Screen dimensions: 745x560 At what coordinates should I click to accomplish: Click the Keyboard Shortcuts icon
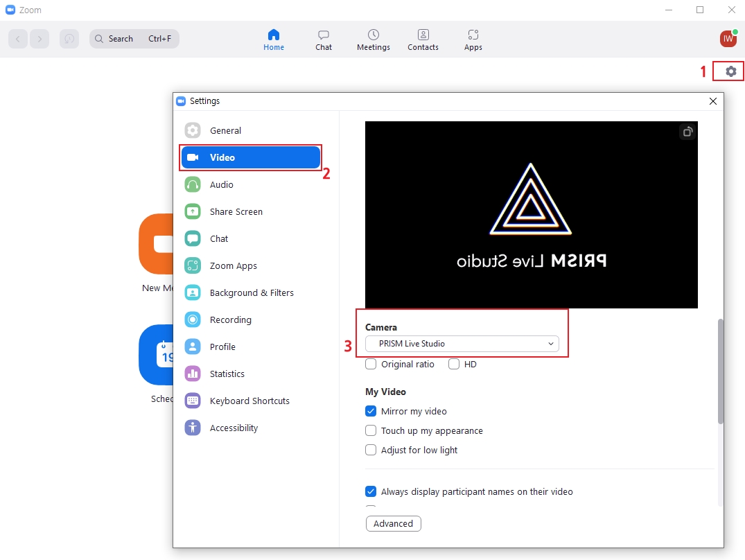pos(193,401)
